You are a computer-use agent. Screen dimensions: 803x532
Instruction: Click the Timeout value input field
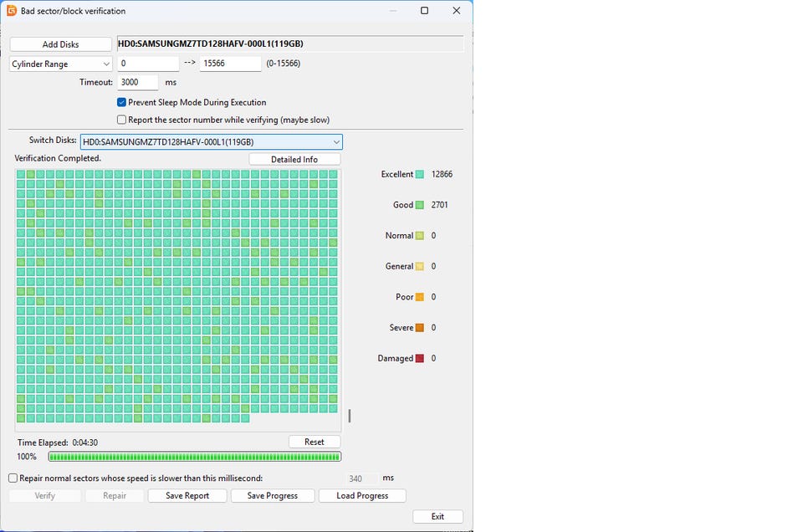(136, 82)
